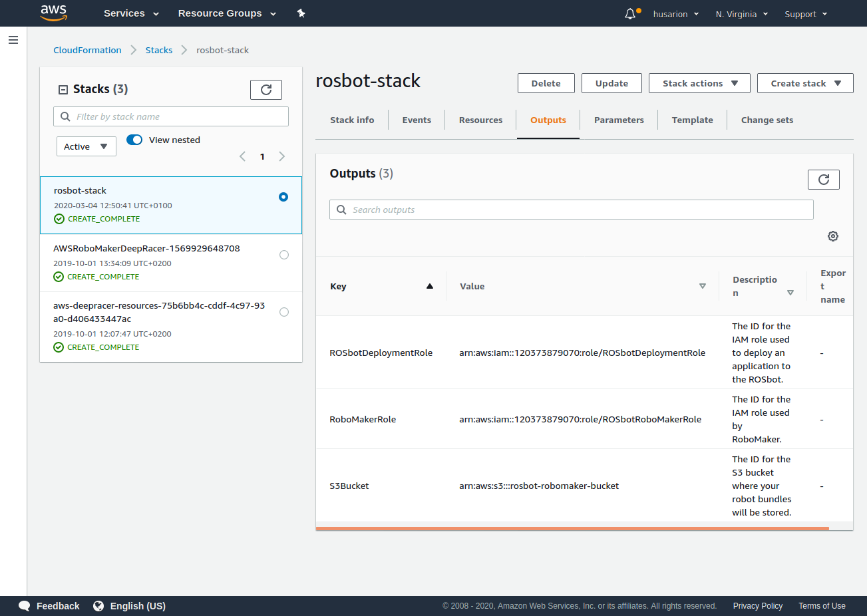Open the Stack actions dropdown
Viewport: 867px width, 616px height.
699,83
